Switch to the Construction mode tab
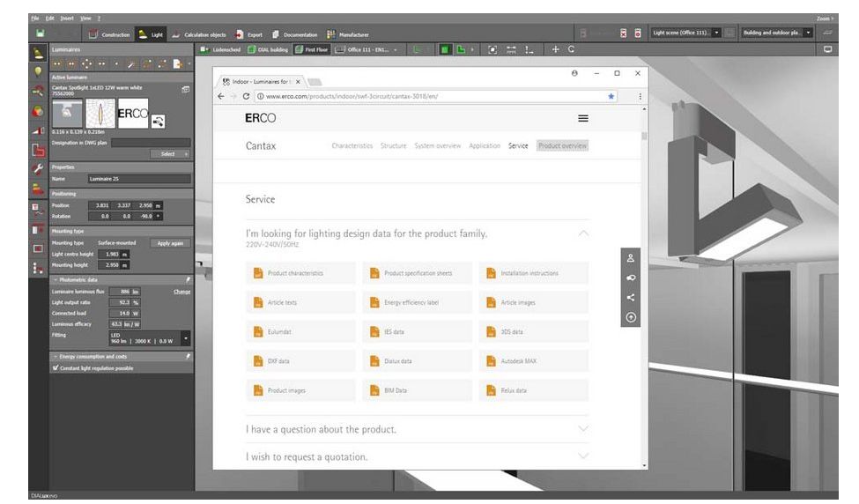Viewport: 859px width, 504px height. (x=109, y=34)
